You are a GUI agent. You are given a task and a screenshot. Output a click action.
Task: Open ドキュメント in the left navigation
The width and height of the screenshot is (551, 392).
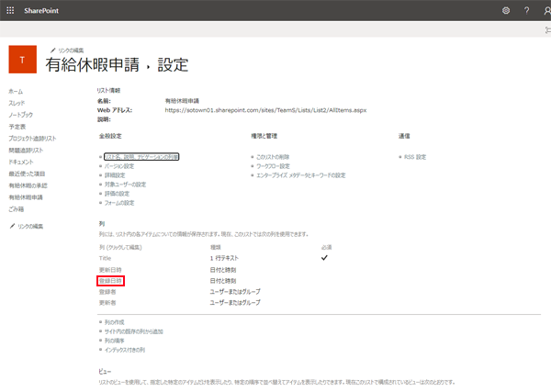point(21,162)
